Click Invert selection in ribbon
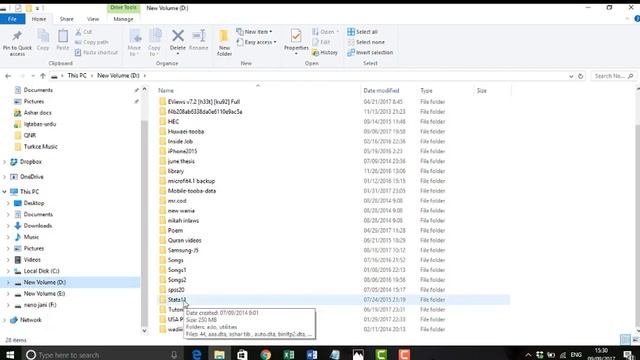 370,53
